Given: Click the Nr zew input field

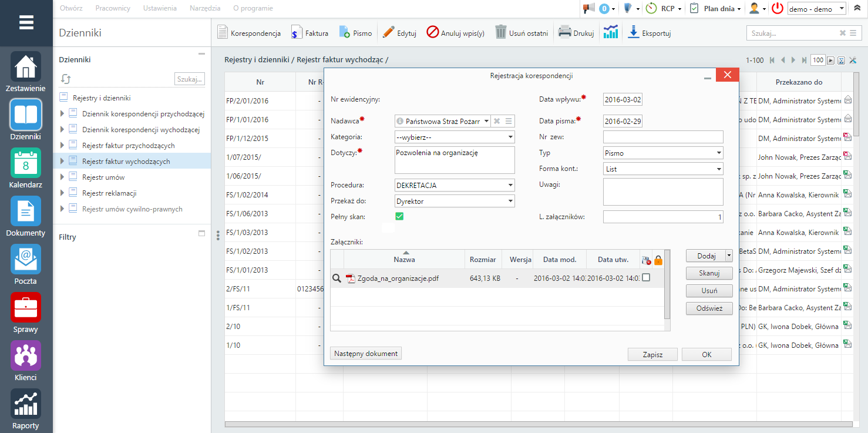Looking at the screenshot, I should tap(663, 137).
